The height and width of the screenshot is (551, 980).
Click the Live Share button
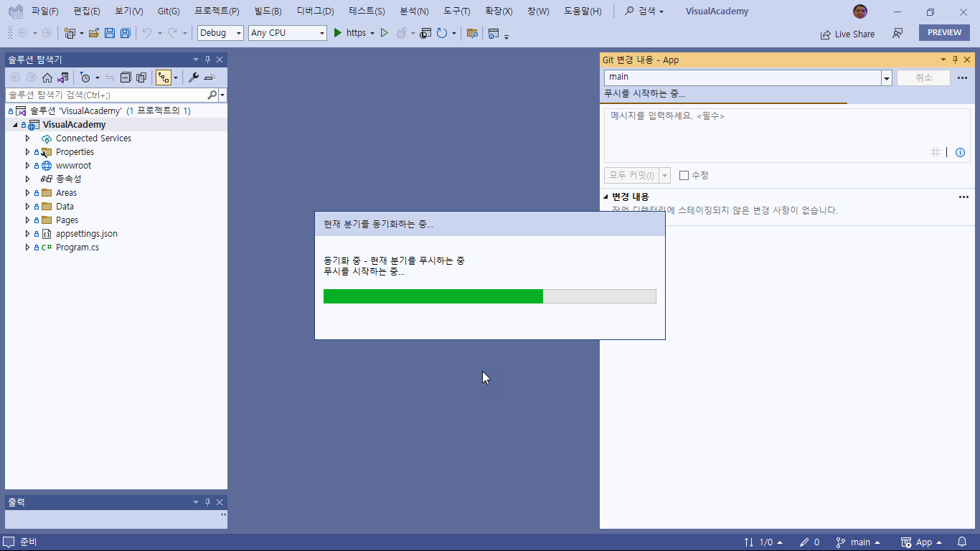(847, 34)
